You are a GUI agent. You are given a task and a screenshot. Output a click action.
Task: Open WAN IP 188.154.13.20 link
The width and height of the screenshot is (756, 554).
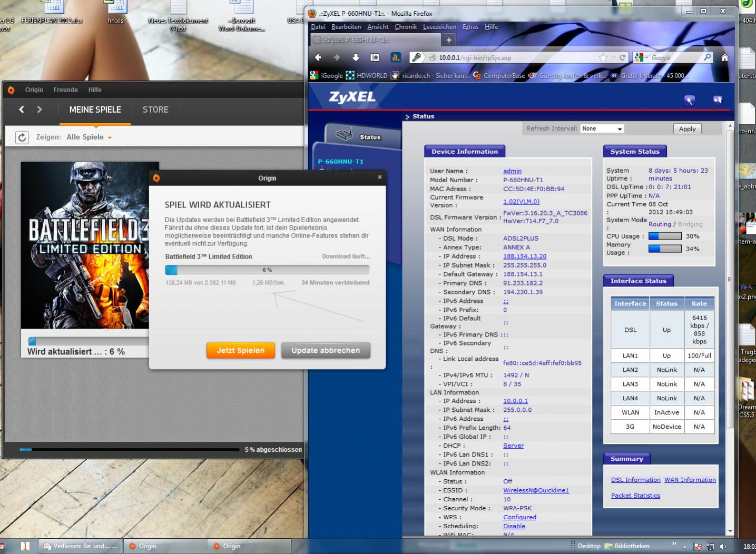pos(525,256)
